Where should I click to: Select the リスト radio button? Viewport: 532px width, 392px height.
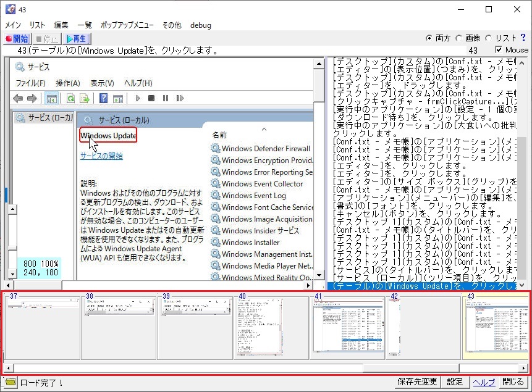point(500,38)
